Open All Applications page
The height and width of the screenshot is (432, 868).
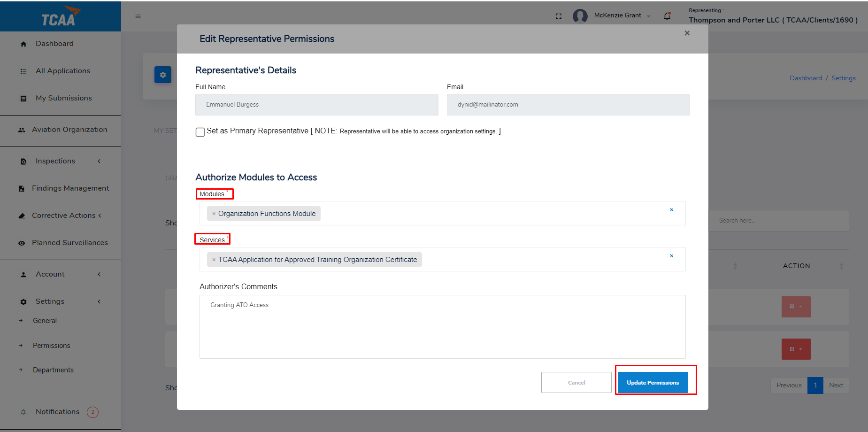(x=63, y=71)
